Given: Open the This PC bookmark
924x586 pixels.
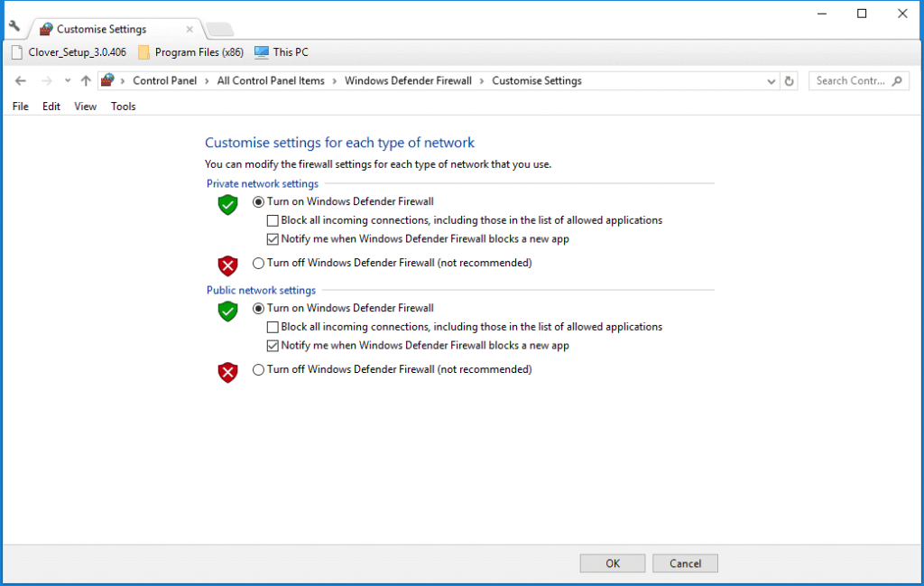Looking at the screenshot, I should [281, 52].
